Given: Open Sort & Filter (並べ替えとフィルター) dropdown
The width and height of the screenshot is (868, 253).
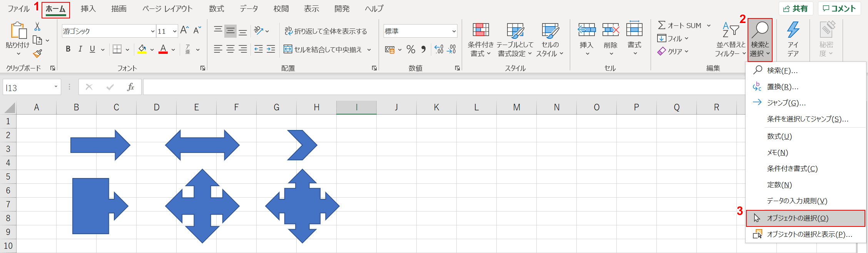Looking at the screenshot, I should [730, 40].
